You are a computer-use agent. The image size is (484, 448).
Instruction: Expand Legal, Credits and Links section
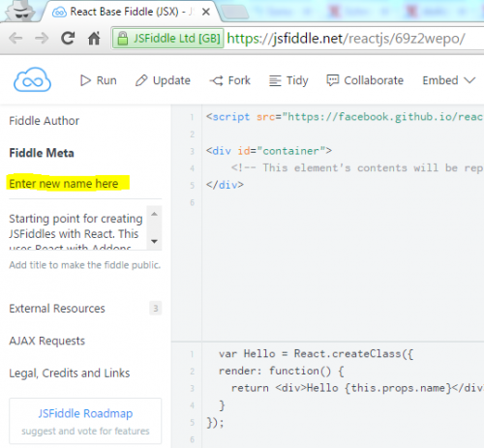pos(70,373)
